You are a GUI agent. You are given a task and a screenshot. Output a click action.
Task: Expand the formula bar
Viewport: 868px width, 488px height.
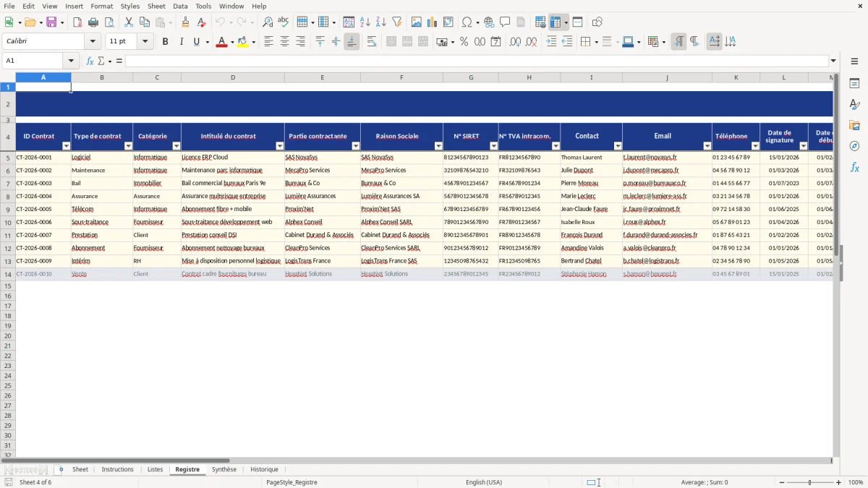[x=833, y=61]
